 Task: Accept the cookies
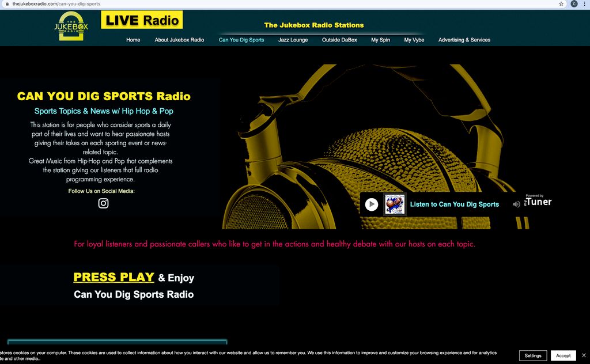coord(563,355)
